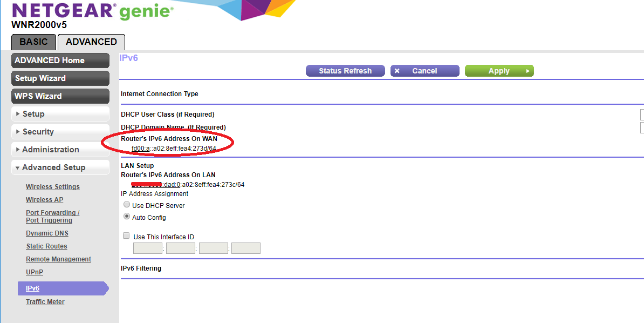
Task: Open the Setup Wizard
Action: pos(60,78)
